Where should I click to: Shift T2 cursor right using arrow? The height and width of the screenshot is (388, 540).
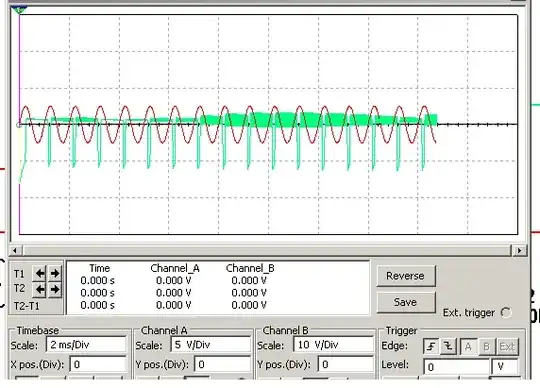[55, 290]
